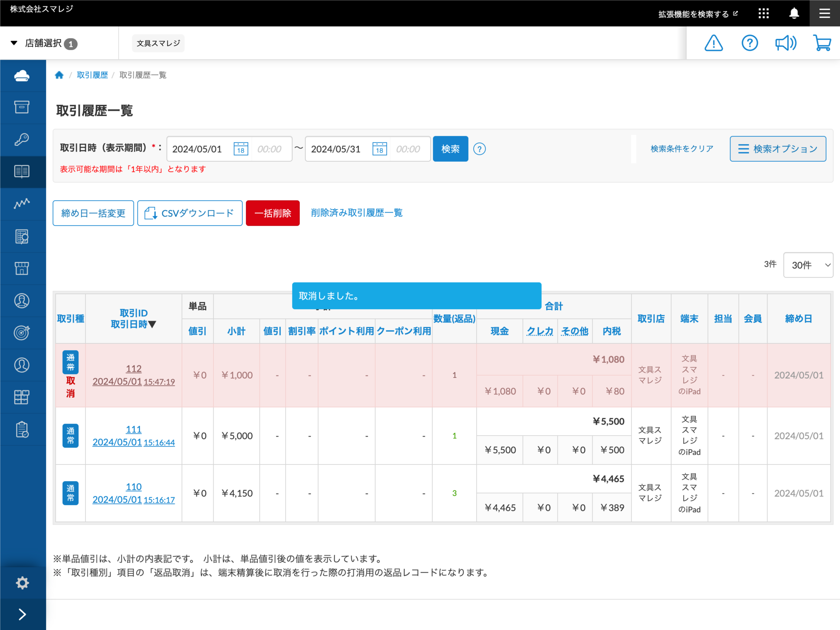Open the line graph analytics icon

(x=22, y=204)
